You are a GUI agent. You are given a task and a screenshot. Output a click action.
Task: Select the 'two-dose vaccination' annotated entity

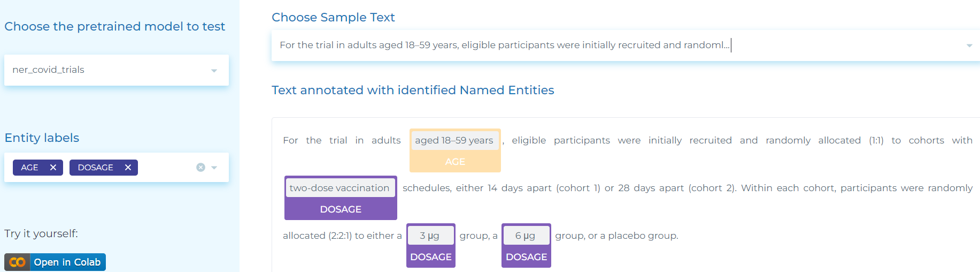click(339, 188)
